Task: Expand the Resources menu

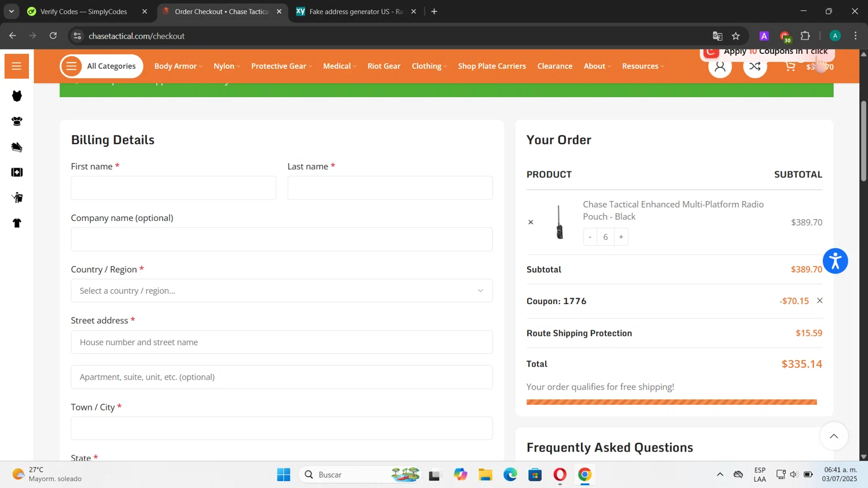Action: pos(643,66)
